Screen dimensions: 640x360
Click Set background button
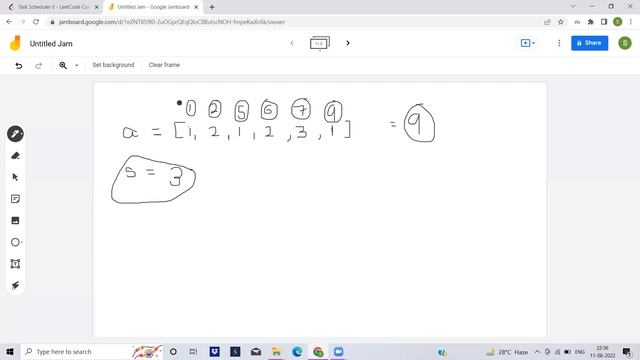point(113,65)
